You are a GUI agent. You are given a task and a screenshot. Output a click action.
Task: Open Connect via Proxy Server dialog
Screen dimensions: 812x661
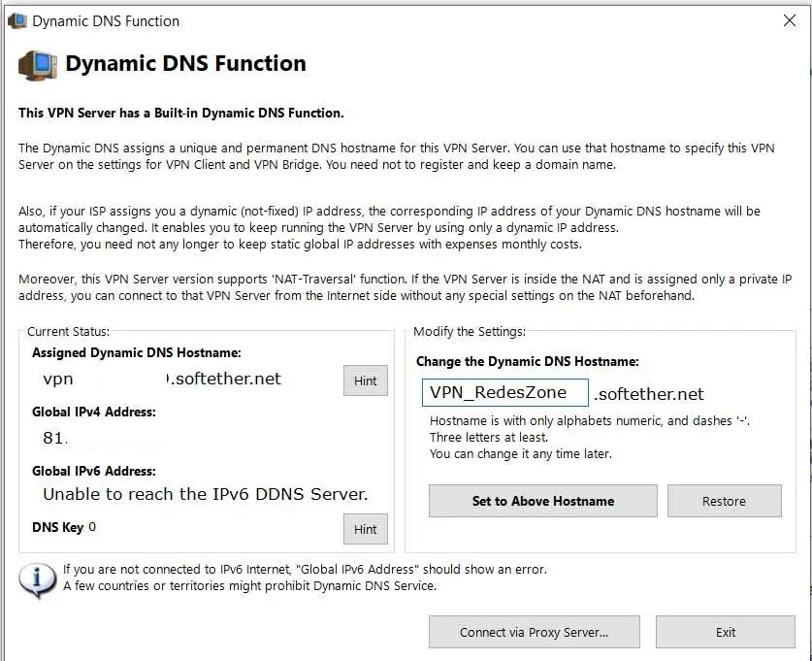[x=534, y=632]
